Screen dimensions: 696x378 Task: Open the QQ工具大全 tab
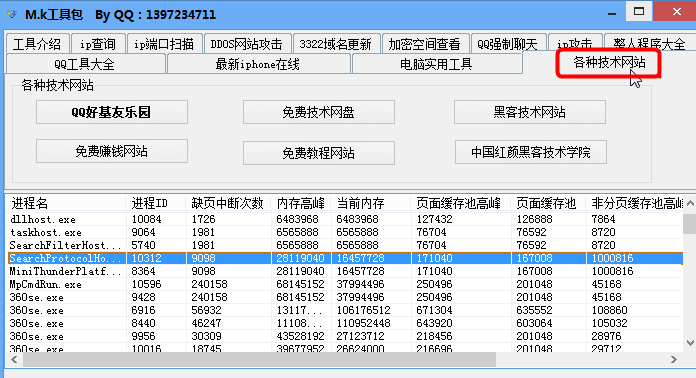(x=85, y=64)
